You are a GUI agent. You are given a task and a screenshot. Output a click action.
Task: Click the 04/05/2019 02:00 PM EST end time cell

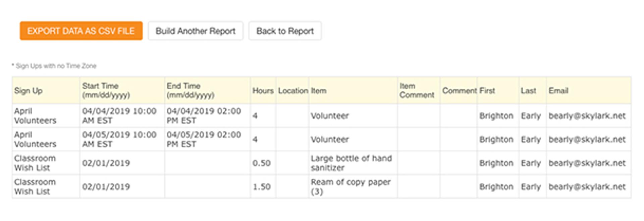point(207,139)
